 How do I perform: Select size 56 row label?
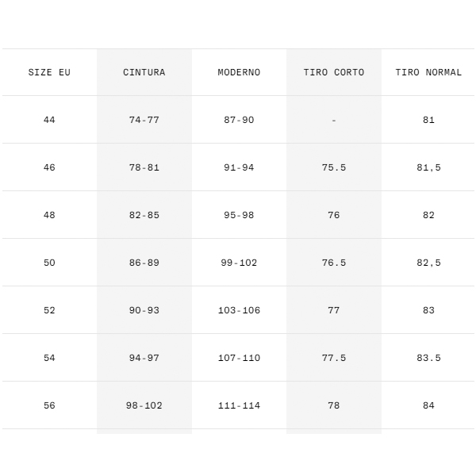(x=49, y=405)
